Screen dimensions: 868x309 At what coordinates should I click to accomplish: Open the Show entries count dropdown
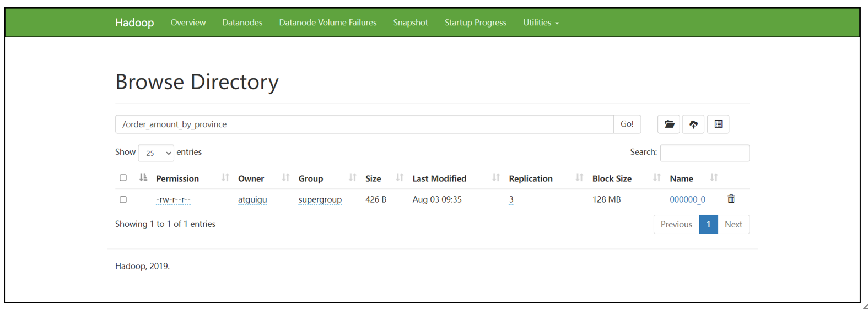coord(156,153)
